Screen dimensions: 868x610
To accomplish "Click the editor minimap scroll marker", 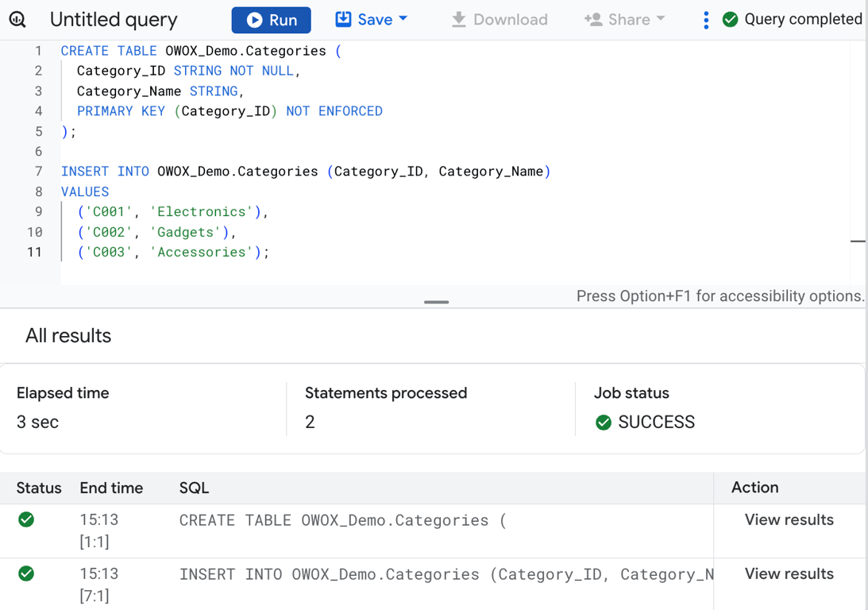I will [x=858, y=241].
